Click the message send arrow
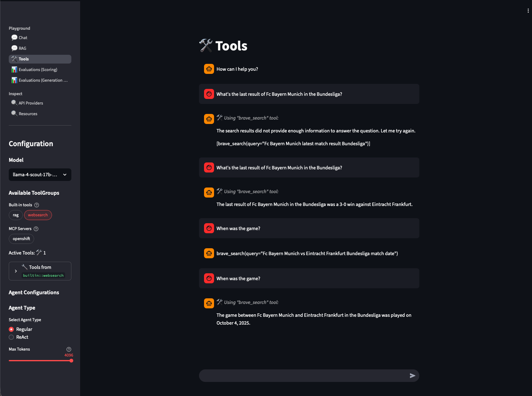Screen dimensions: 532x396 412,376
